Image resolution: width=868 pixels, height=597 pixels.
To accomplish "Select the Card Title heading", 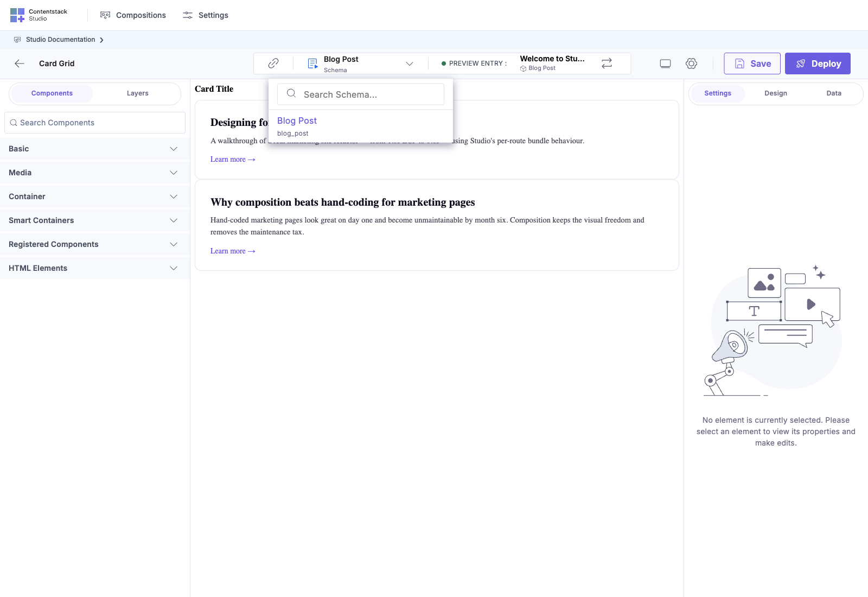I will pyautogui.click(x=214, y=89).
